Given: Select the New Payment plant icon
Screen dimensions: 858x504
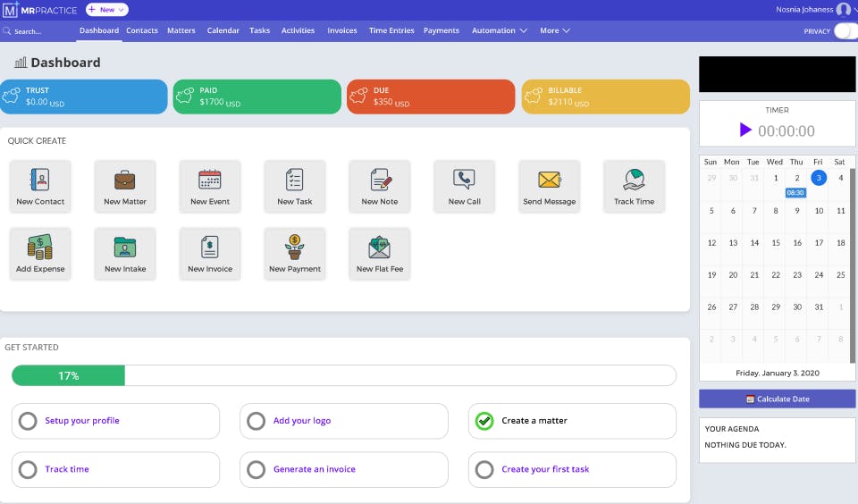Looking at the screenshot, I should [294, 254].
